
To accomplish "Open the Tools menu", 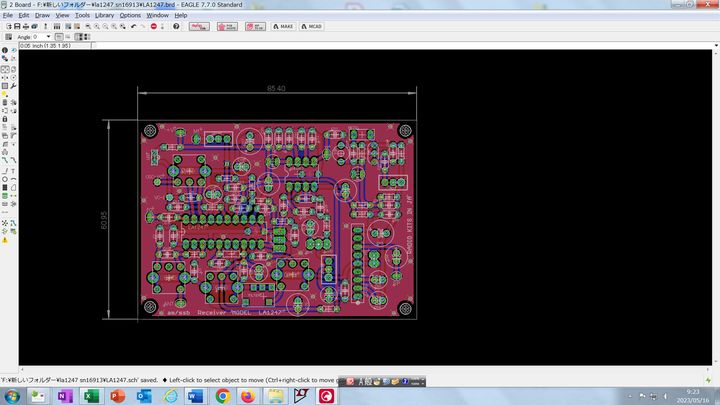I will click(x=82, y=16).
